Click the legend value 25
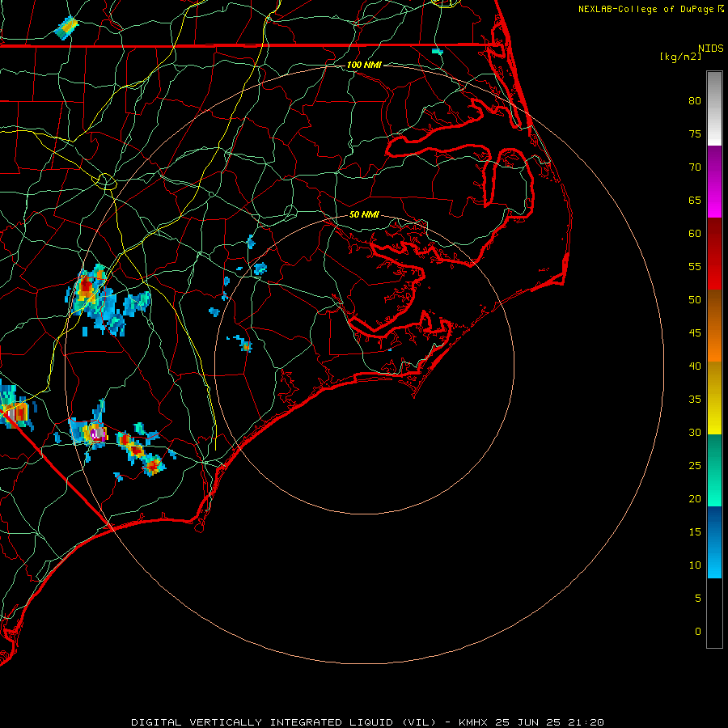This screenshot has height=728, width=728. [x=695, y=466]
